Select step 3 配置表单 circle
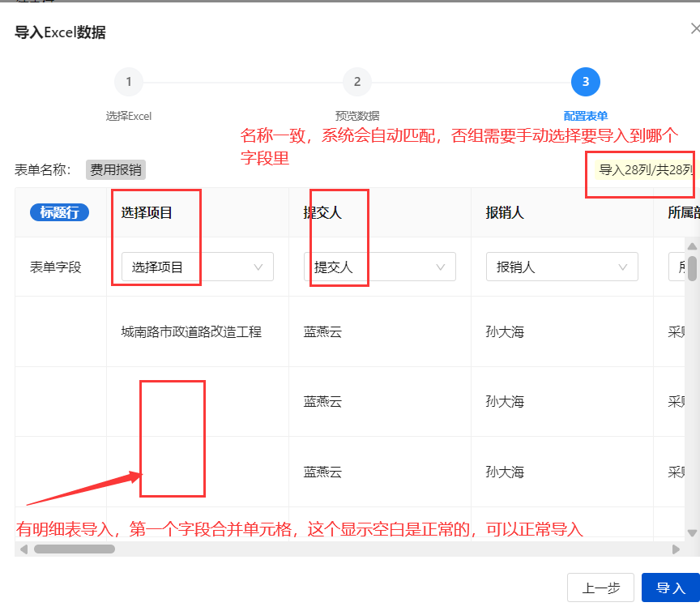700x611 pixels. pos(586,82)
